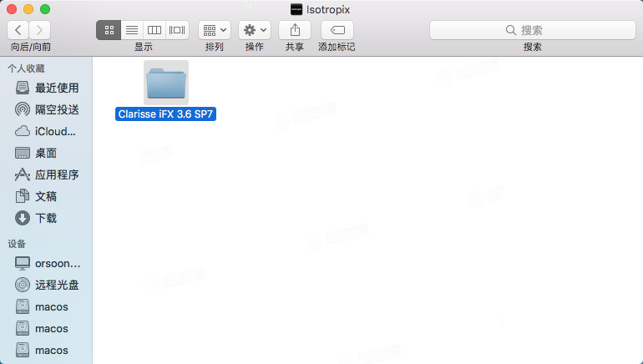The width and height of the screenshot is (643, 364).
Task: Open 最近使用 in the sidebar
Action: click(47, 88)
